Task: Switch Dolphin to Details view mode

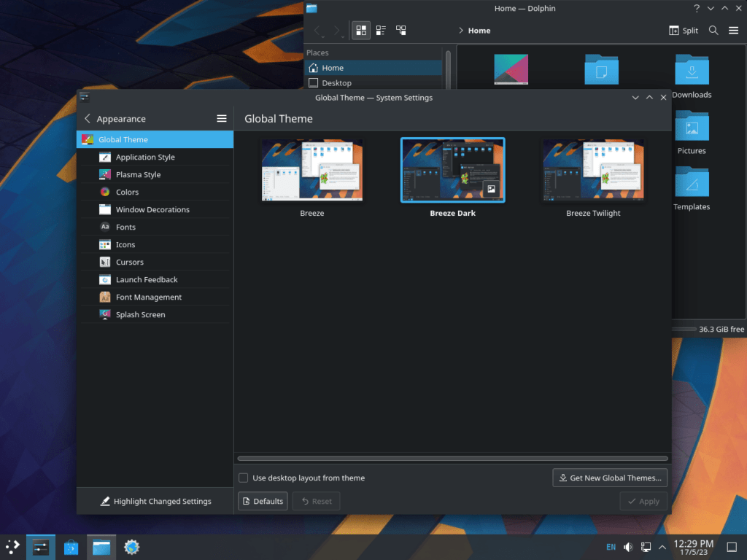Action: (380, 30)
